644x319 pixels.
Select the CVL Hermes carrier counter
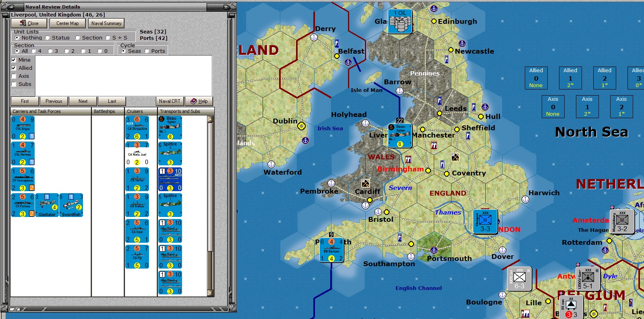tap(23, 154)
